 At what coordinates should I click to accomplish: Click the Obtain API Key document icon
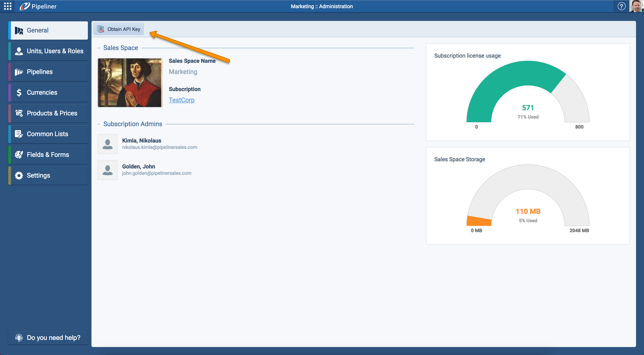[x=101, y=29]
